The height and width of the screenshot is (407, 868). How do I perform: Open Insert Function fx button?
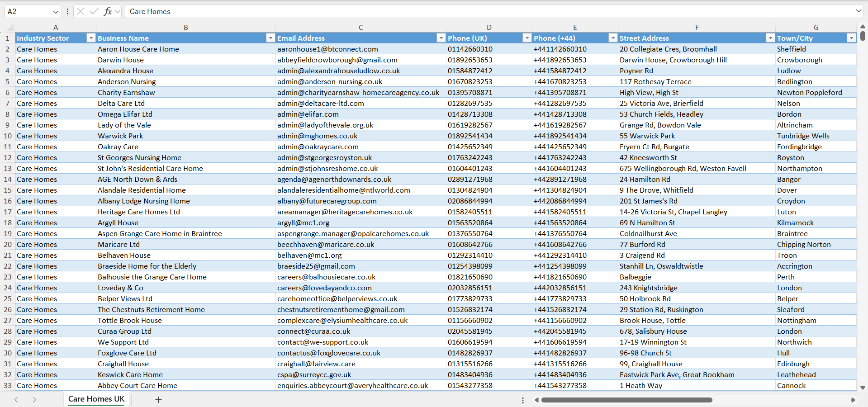pyautogui.click(x=108, y=11)
